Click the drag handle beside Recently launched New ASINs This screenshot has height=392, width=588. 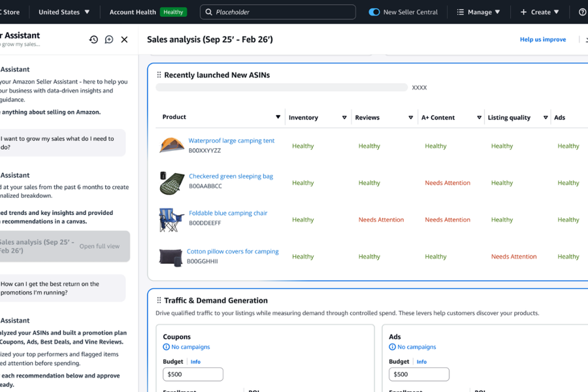click(159, 75)
